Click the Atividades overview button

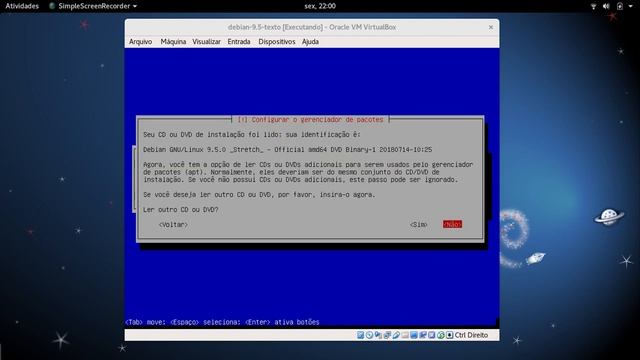pyautogui.click(x=22, y=6)
